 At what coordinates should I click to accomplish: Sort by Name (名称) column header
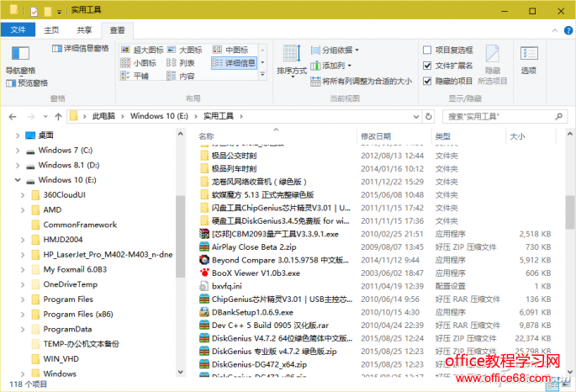coord(206,136)
